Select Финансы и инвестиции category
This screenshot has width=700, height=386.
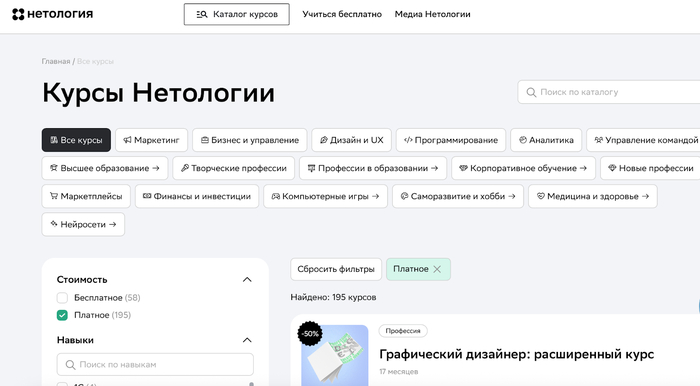[197, 196]
